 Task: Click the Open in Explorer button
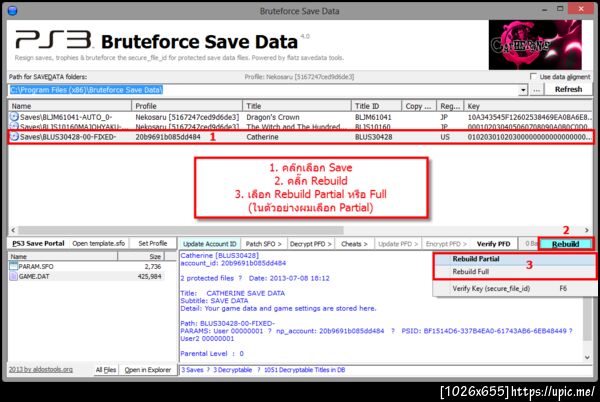click(148, 369)
